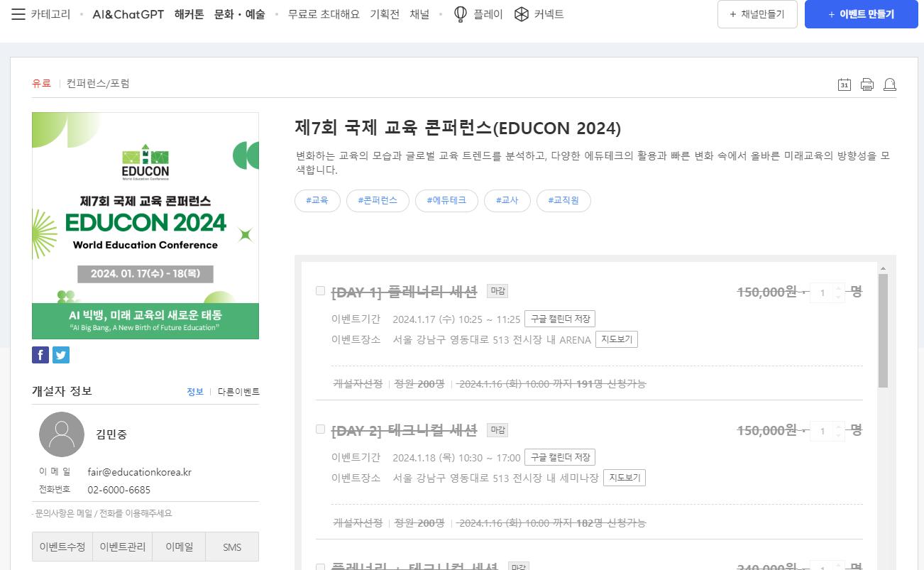Viewport: 924px width, 570px height.
Task: Click the [DAY 1] 플레너리 세션 title
Action: click(404, 292)
